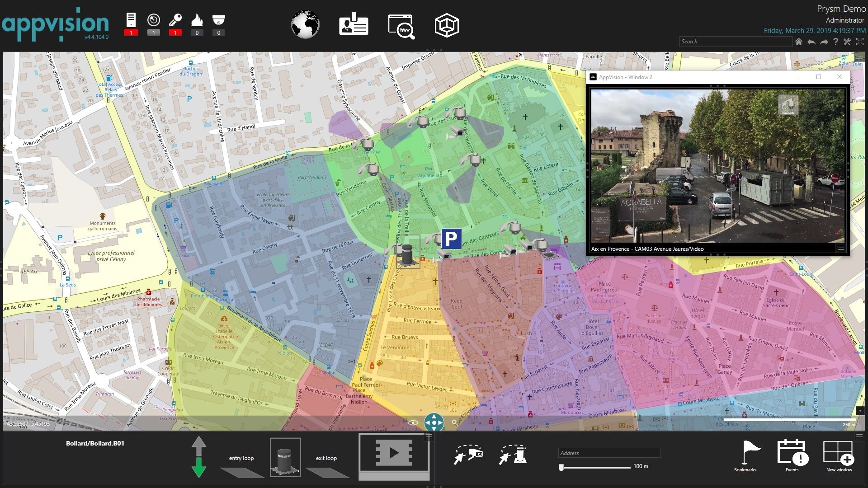This screenshot has height=488, width=868.
Task: Click the map coordinates readout
Action: (x=28, y=423)
